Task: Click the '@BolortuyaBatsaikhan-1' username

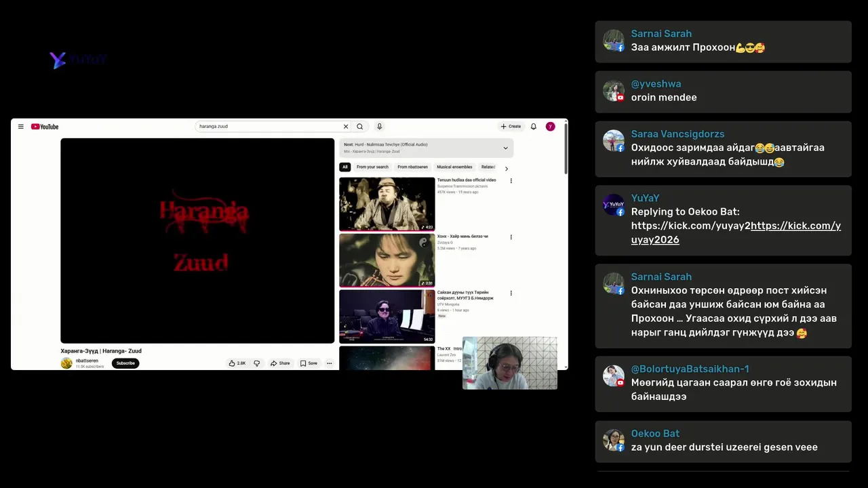Action: (x=690, y=369)
